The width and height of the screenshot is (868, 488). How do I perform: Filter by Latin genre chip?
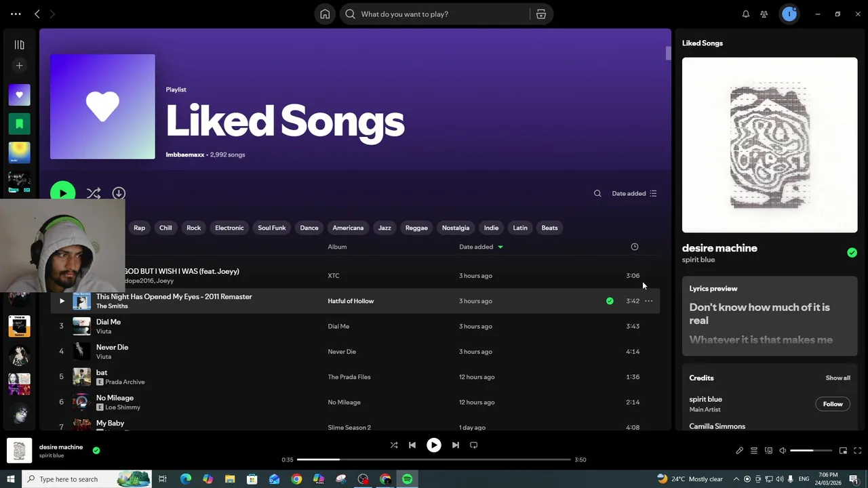[520, 228]
